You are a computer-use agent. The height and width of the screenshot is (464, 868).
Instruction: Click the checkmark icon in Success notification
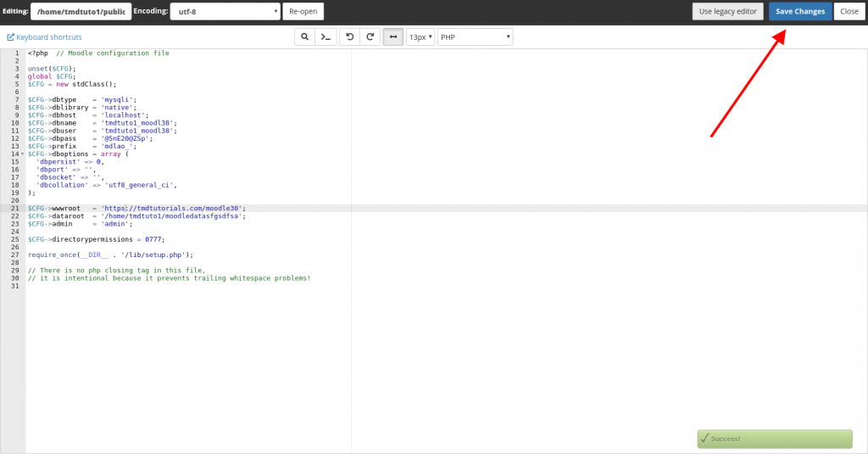pos(704,439)
